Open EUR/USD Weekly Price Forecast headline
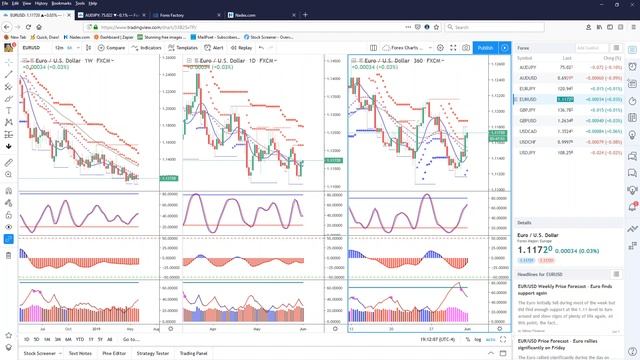Image resolution: width=640 pixels, height=360 pixels. click(x=565, y=290)
